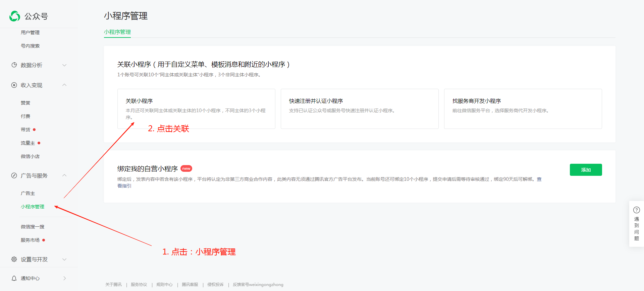
Task: Select 付费 under 收入变现
Action: pyautogui.click(x=25, y=116)
